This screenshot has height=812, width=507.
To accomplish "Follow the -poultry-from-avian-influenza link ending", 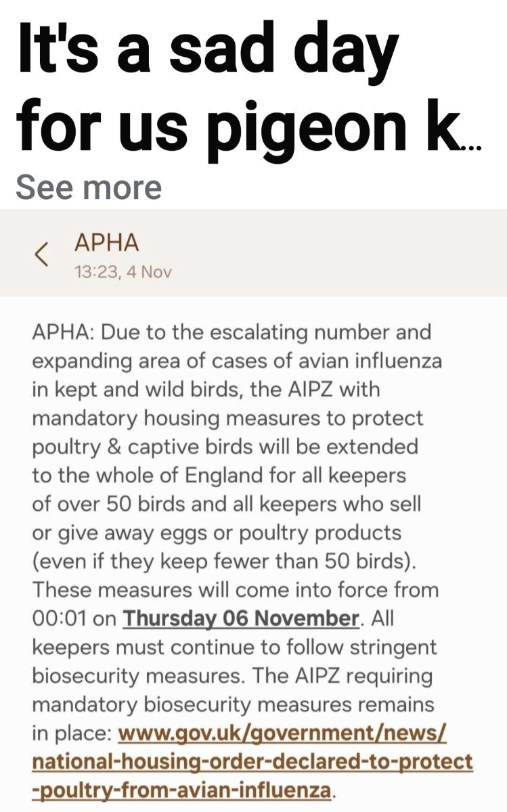I will tap(183, 790).
